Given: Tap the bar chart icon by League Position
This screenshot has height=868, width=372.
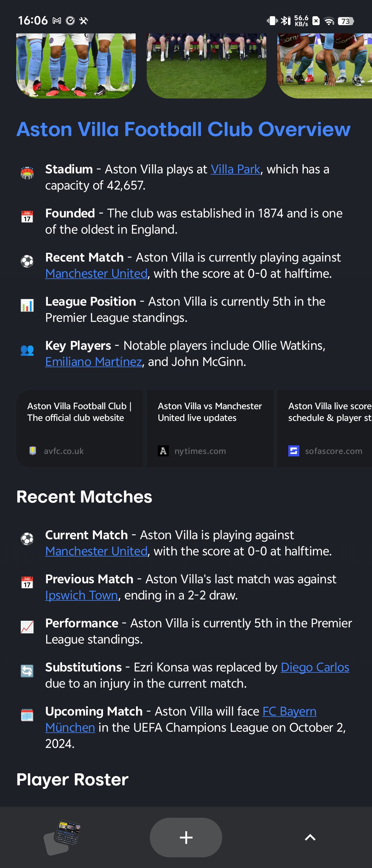Looking at the screenshot, I should pos(27,305).
